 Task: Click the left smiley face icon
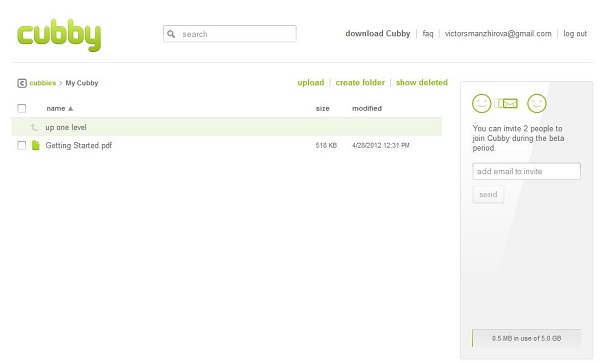[x=481, y=103]
